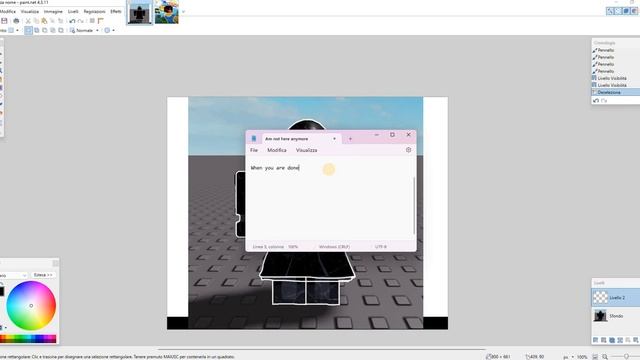Click the Deselect icon in the toolbar
This screenshot has width=640, height=360.
click(x=61, y=21)
